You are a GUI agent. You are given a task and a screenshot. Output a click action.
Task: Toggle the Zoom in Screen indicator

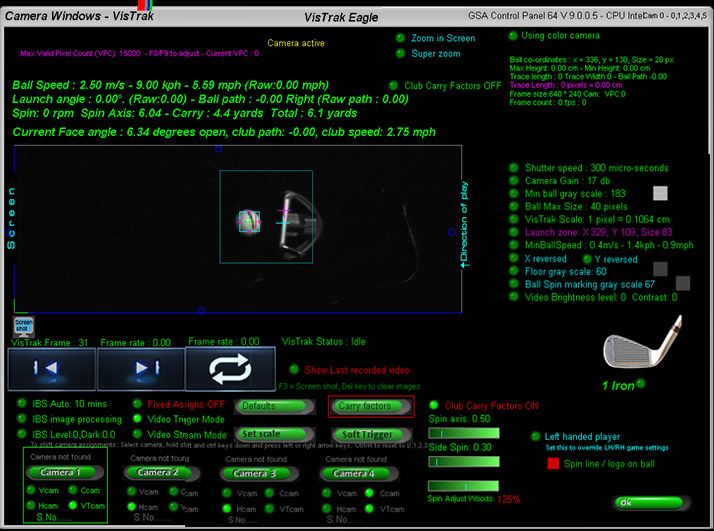(x=401, y=38)
